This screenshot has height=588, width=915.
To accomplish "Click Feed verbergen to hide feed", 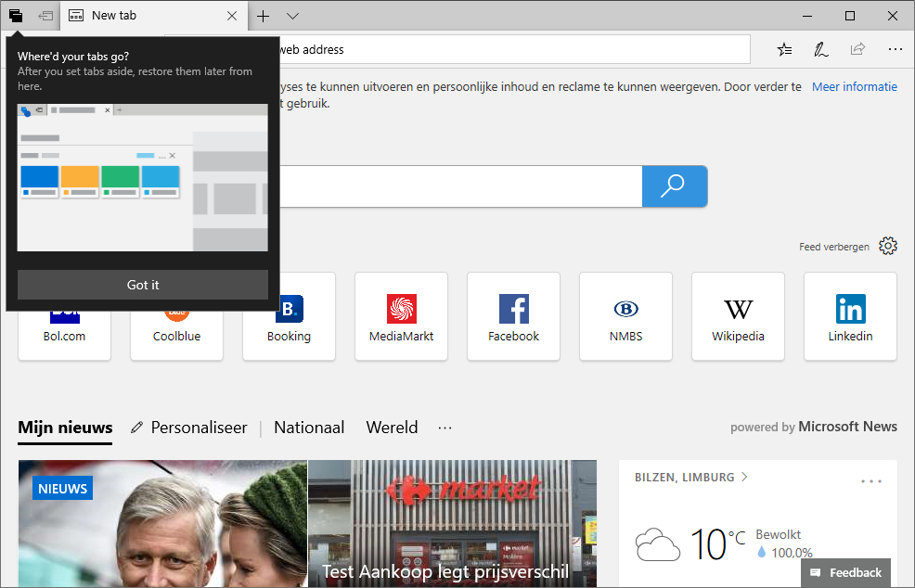I will point(834,247).
